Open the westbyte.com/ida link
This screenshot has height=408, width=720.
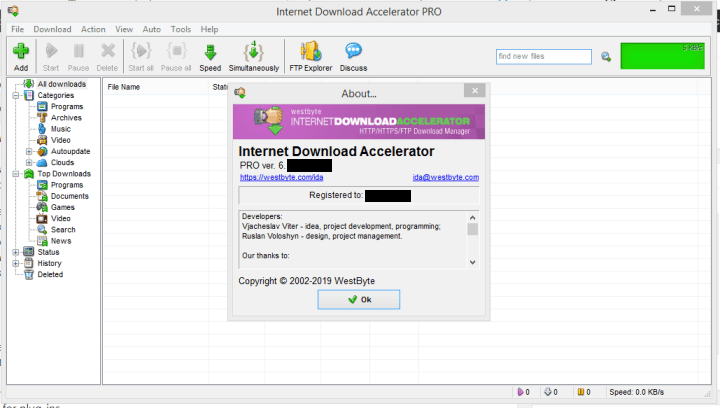point(281,177)
